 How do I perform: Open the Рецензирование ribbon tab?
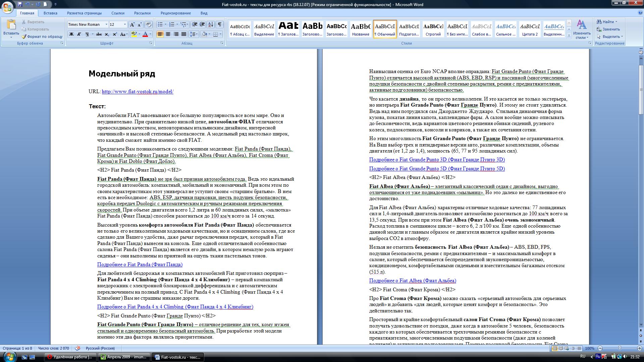pos(175,13)
